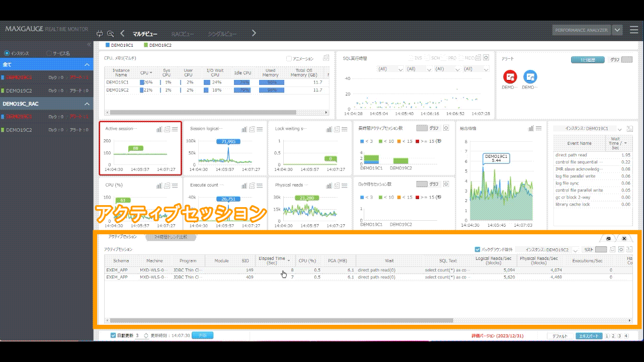Open last (All) dropdown in SQL実行時間
Viewport: 644px width, 362px height.
[475, 69]
